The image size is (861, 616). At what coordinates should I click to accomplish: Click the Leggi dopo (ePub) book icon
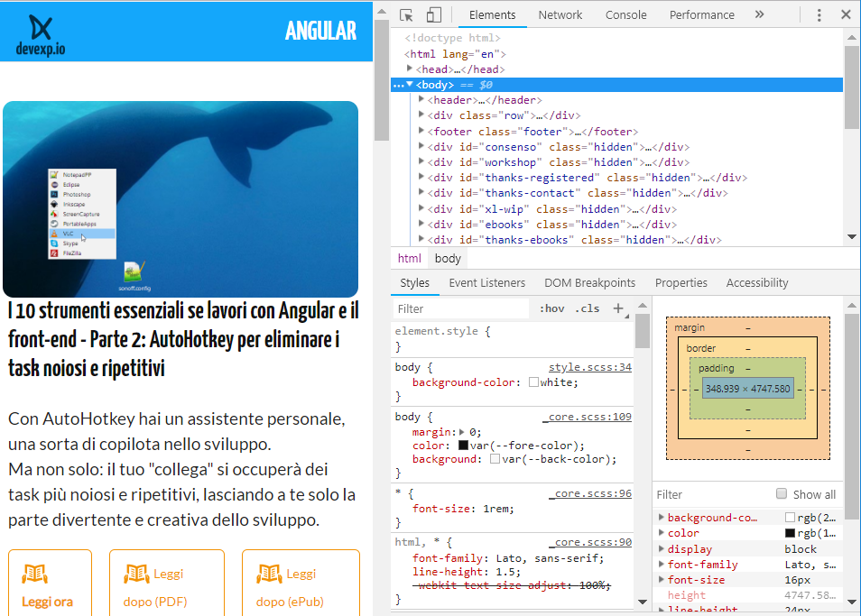(270, 574)
